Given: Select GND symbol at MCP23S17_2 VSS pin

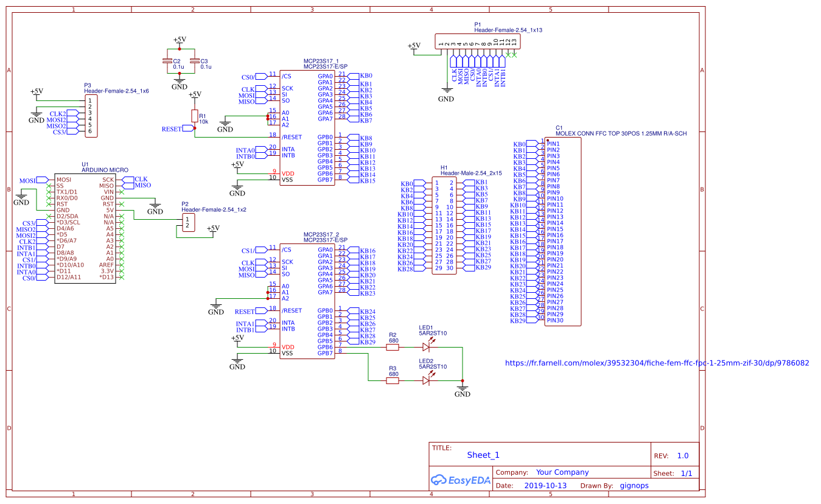Looking at the screenshot, I should pyautogui.click(x=237, y=362).
